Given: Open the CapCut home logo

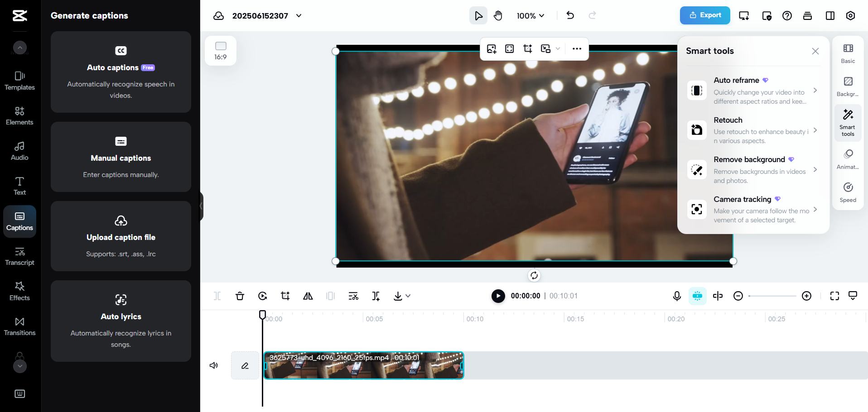Looking at the screenshot, I should pyautogui.click(x=19, y=15).
